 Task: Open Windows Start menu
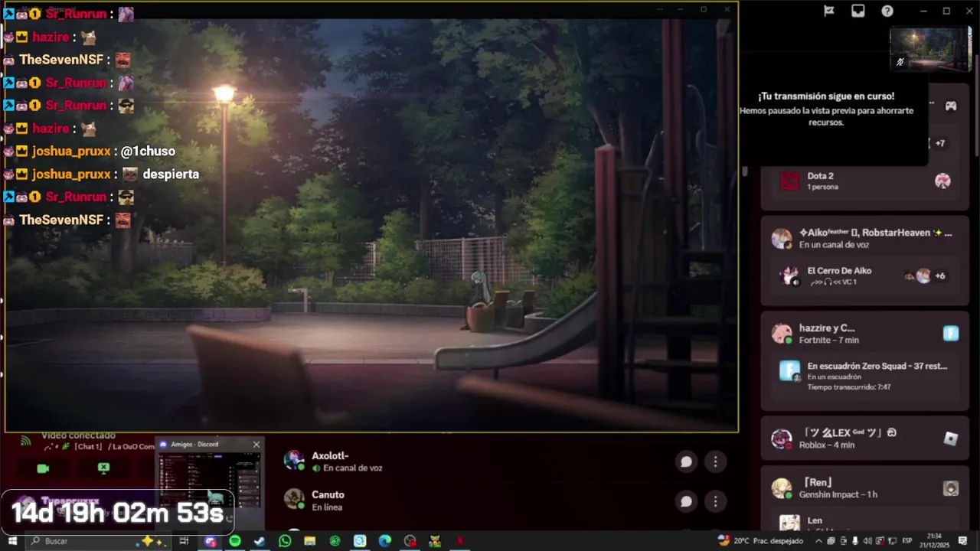[x=12, y=541]
